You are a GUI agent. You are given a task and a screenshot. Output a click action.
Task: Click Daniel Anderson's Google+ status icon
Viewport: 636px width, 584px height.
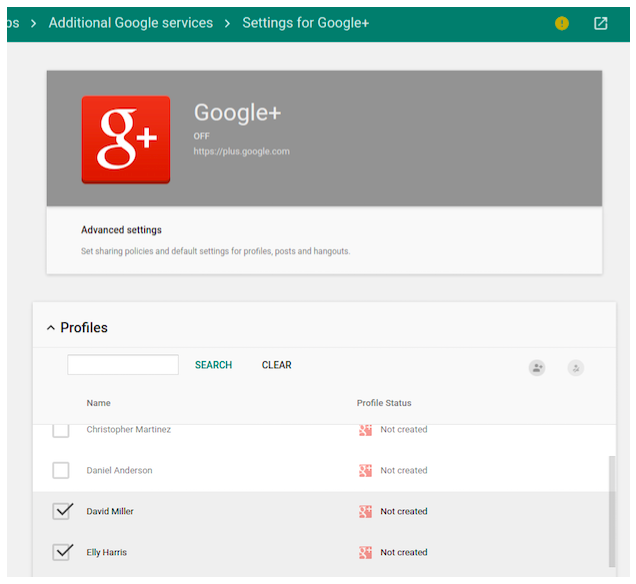(x=365, y=470)
